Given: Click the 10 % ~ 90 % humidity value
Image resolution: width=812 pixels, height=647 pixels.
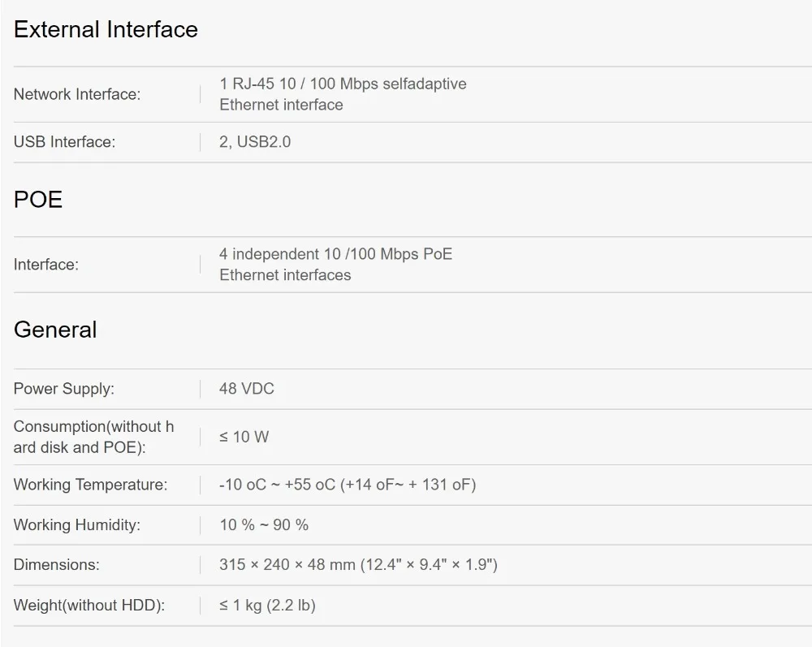Looking at the screenshot, I should [264, 525].
